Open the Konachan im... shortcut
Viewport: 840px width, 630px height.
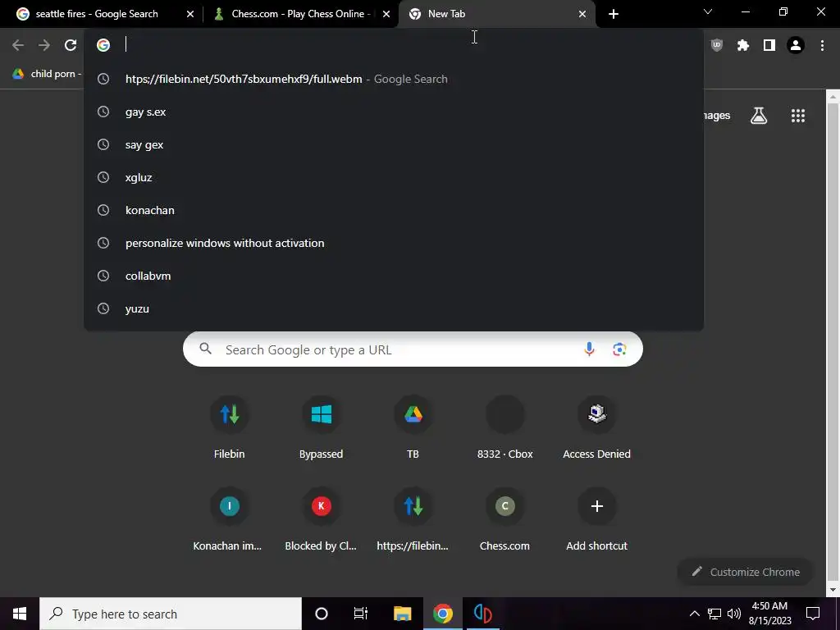tap(230, 519)
